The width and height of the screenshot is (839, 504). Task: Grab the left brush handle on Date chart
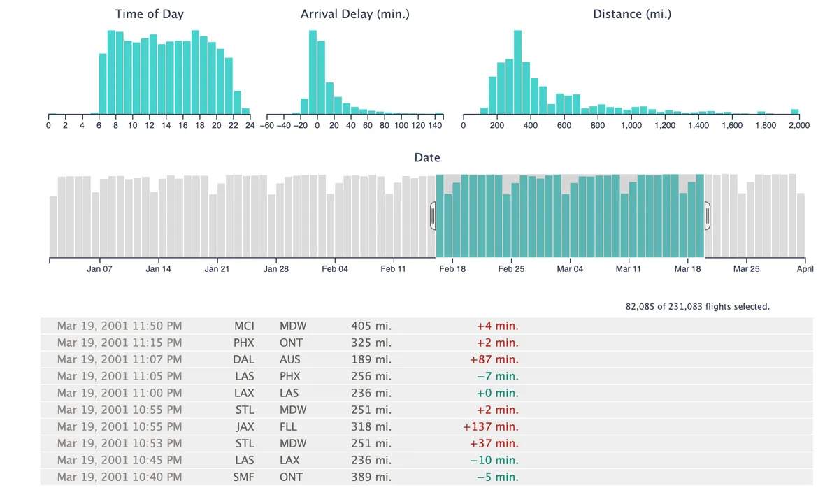tap(433, 216)
